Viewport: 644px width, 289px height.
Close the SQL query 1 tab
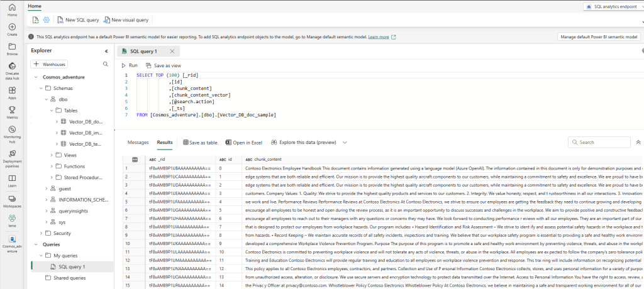pyautogui.click(x=172, y=52)
